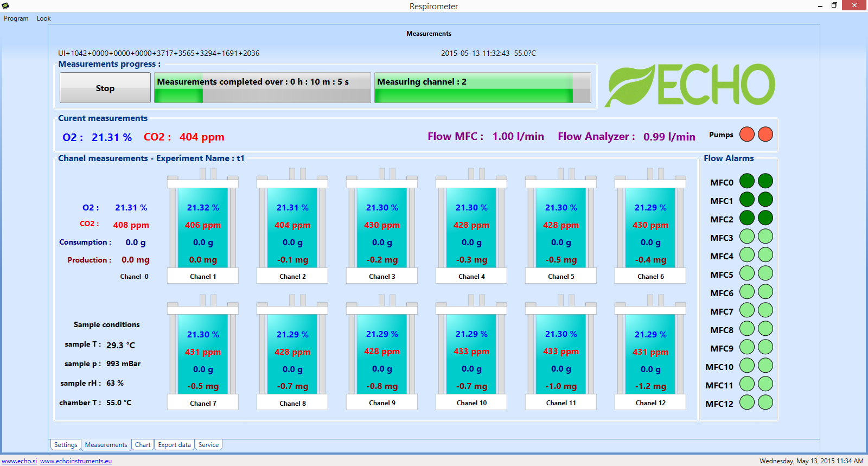Click the first red Pumps indicator
This screenshot has width=868, height=466.
747,135
